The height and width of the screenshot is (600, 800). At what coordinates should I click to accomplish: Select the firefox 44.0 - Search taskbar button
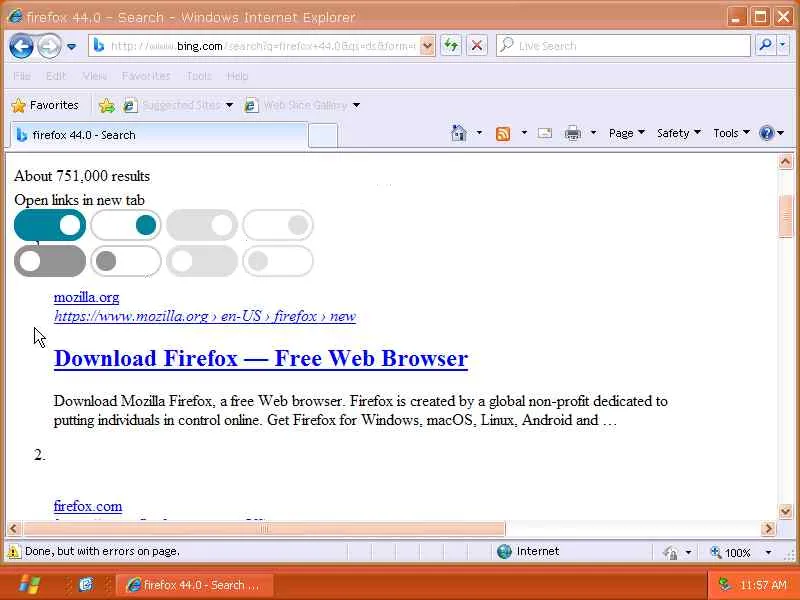point(195,585)
